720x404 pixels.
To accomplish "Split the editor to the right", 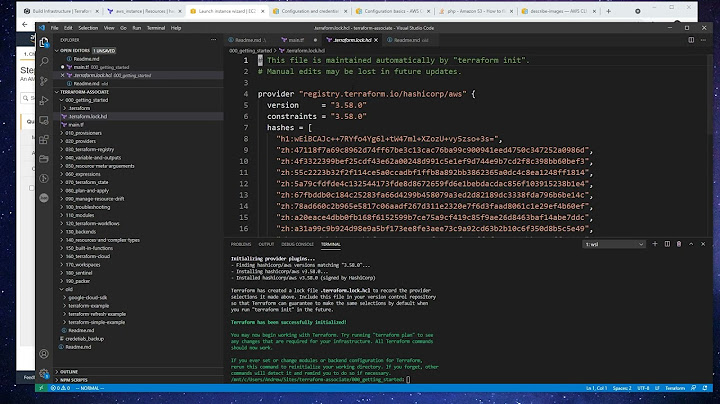I will pyautogui.click(x=691, y=40).
